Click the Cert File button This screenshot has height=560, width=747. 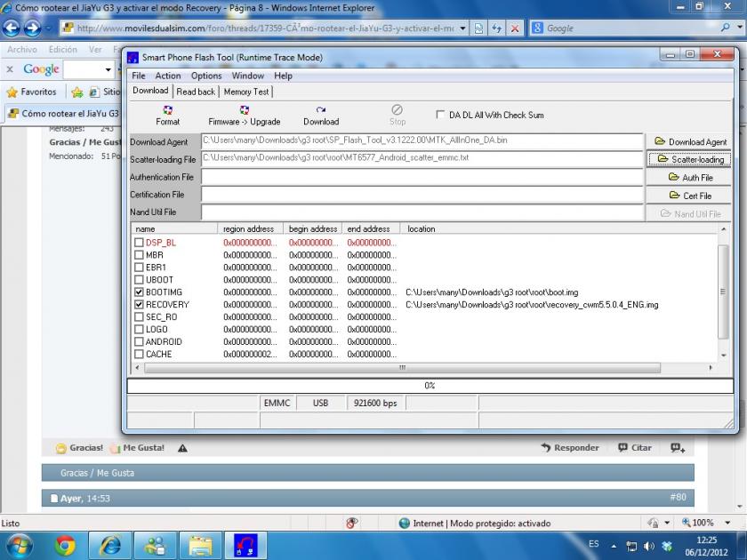point(689,196)
